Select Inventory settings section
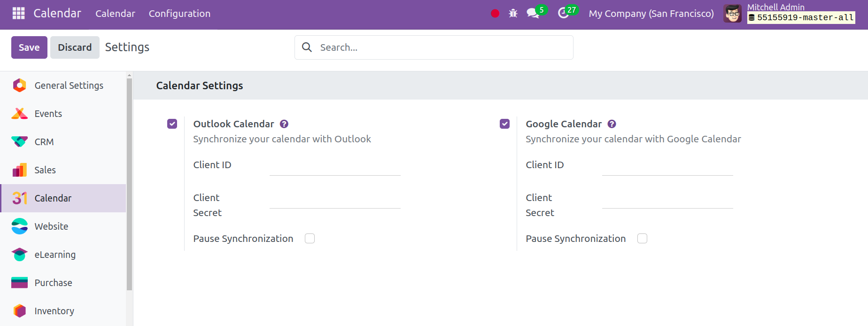This screenshot has width=868, height=326. (x=63, y=311)
